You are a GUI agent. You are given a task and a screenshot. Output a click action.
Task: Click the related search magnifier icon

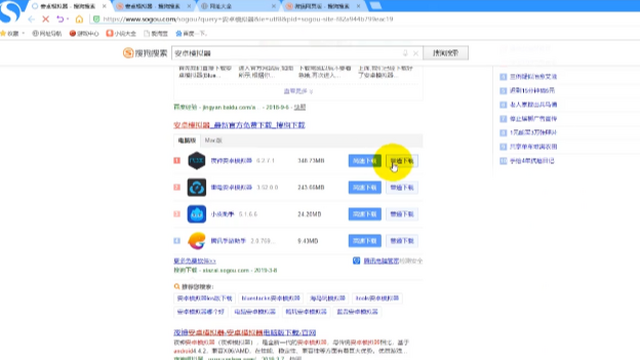click(177, 287)
